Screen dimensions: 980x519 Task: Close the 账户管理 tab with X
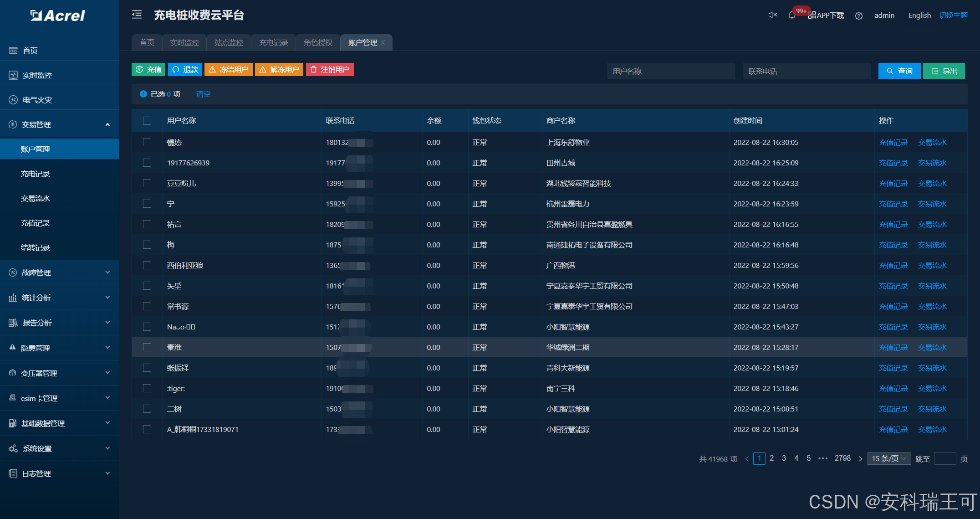[383, 43]
